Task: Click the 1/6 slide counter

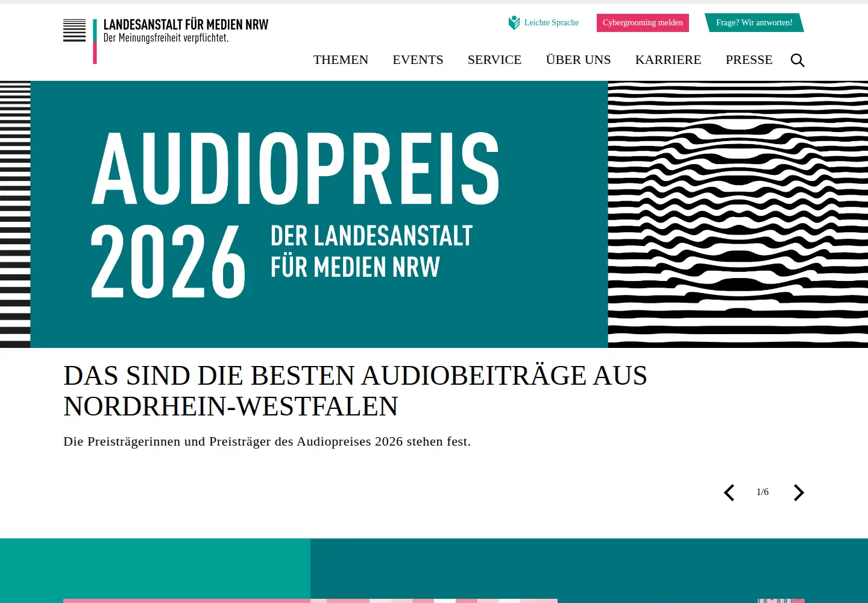Action: [x=763, y=492]
